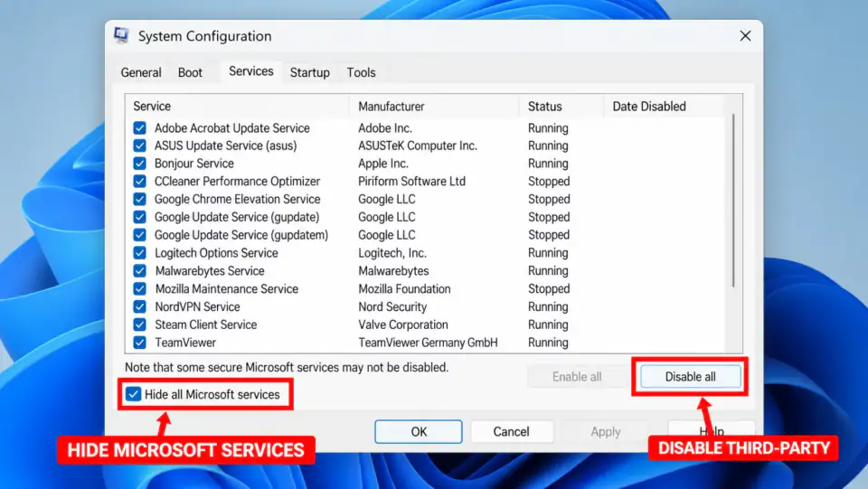Click the CCleaner Performance Optimizer name
868x489 pixels.
[238, 182]
